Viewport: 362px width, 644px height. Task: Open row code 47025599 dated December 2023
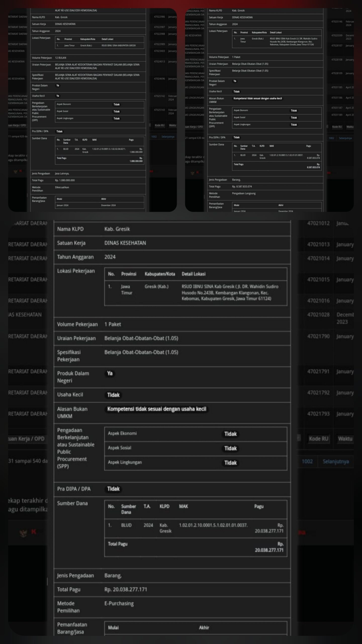point(337,35)
